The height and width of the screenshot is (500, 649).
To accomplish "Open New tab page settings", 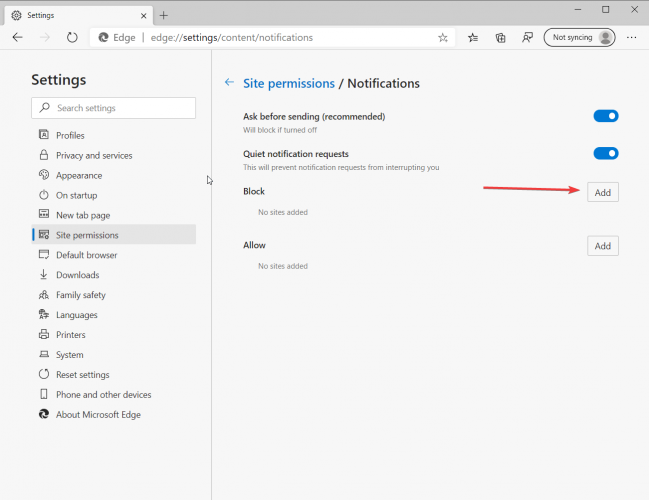I will [x=83, y=215].
